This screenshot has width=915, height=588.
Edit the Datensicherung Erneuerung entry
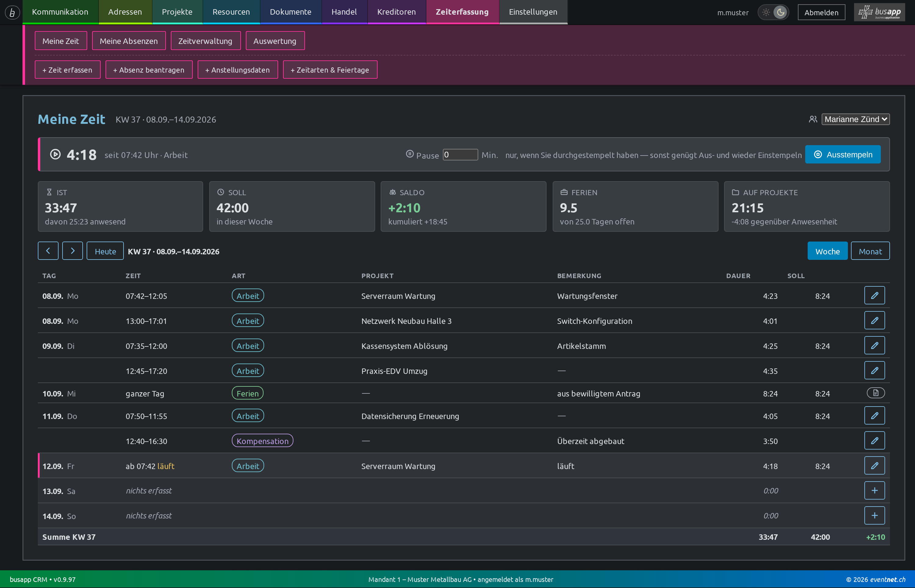point(874,416)
